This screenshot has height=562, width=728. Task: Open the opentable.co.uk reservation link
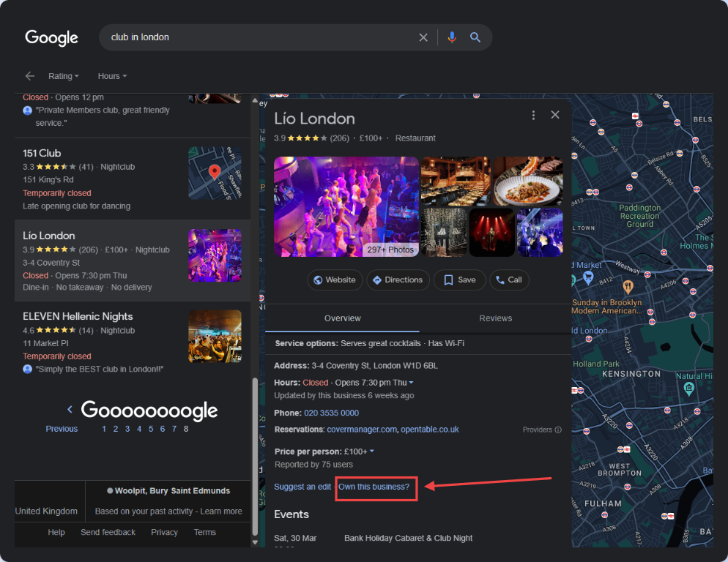pos(429,430)
